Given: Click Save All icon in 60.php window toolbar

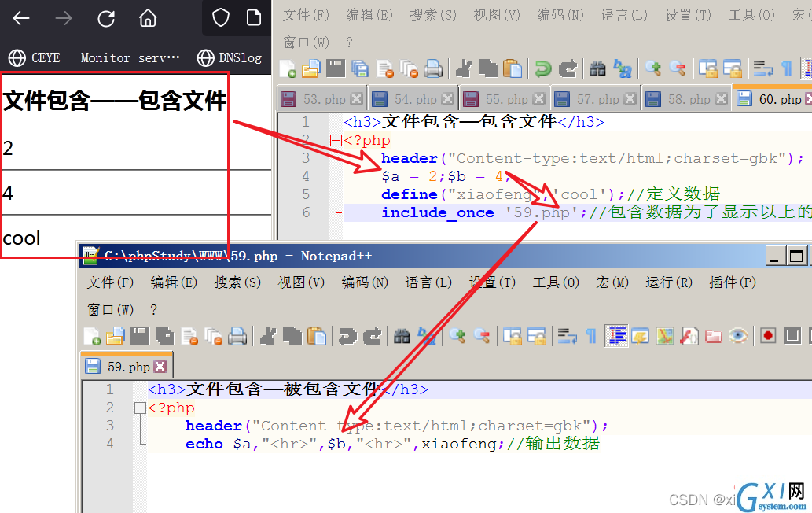Looking at the screenshot, I should (x=360, y=69).
